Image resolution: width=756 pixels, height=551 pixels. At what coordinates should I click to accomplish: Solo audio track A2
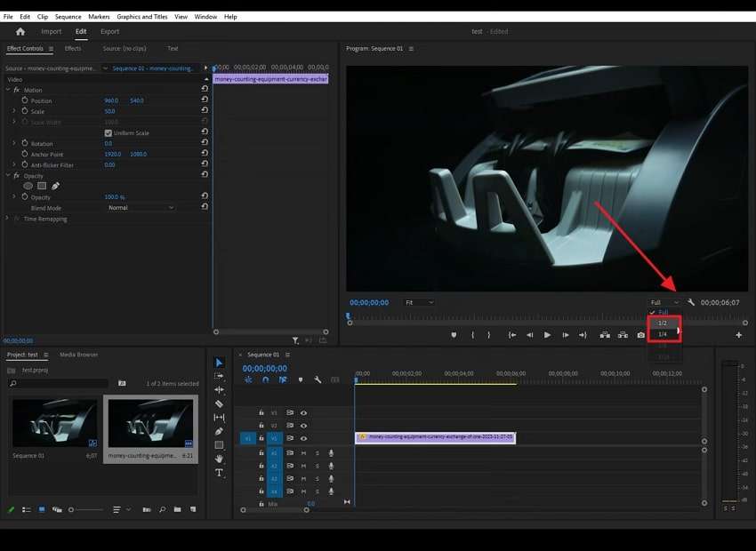tap(318, 466)
